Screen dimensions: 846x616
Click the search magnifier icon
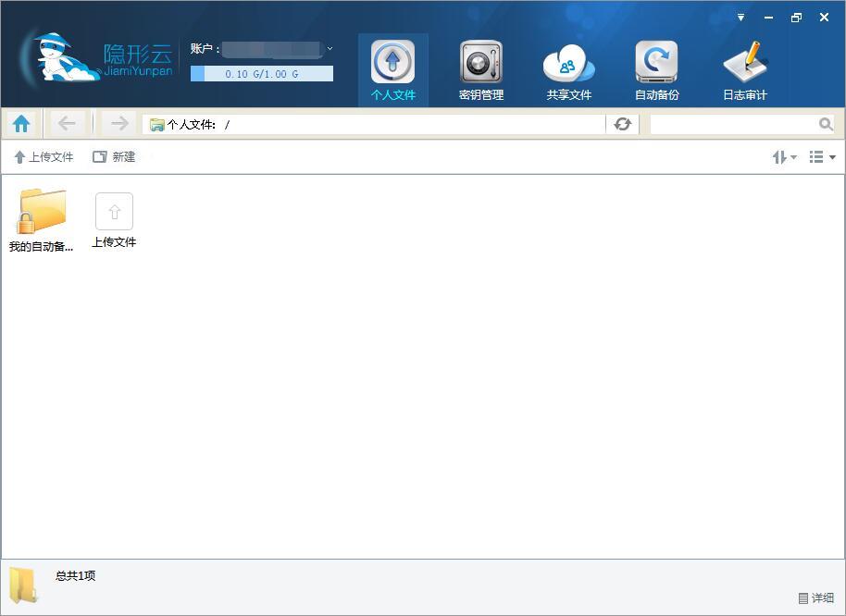pyautogui.click(x=826, y=125)
